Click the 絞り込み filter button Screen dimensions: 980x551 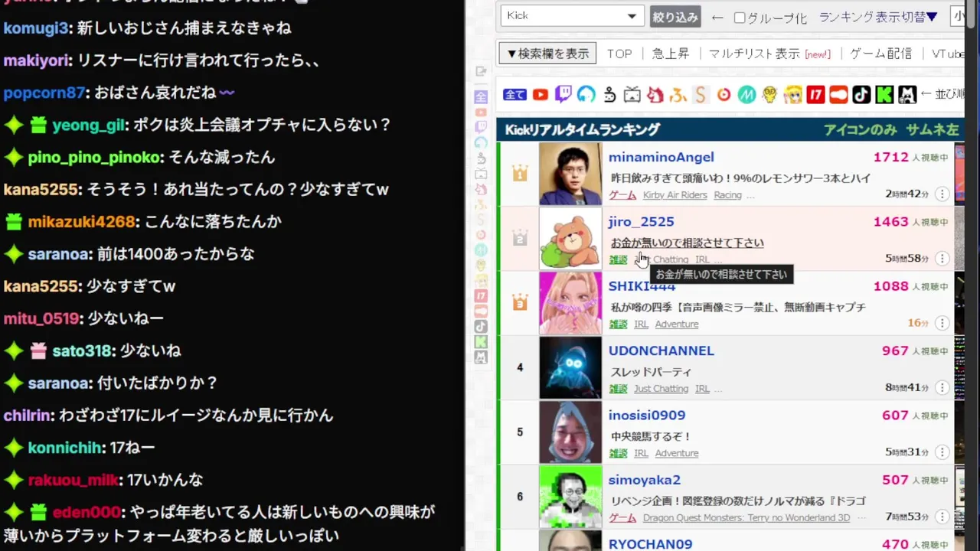click(675, 17)
